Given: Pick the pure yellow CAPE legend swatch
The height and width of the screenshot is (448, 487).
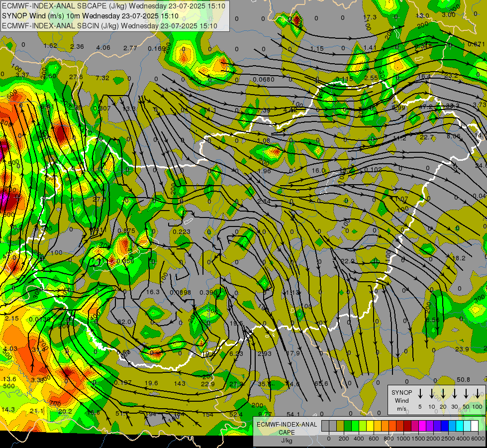Looking at the screenshot, I should click(370, 426).
